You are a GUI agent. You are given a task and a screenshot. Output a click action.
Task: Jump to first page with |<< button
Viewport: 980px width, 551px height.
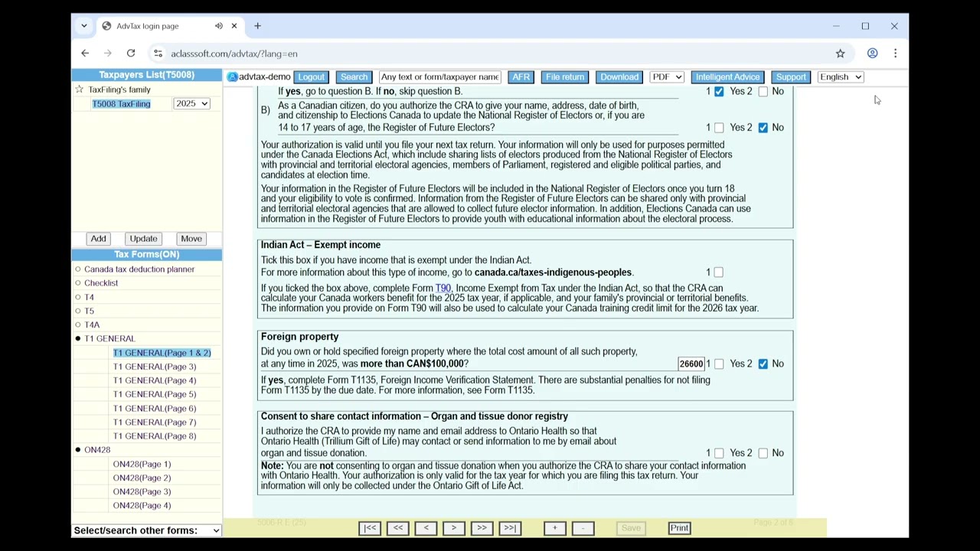point(370,528)
